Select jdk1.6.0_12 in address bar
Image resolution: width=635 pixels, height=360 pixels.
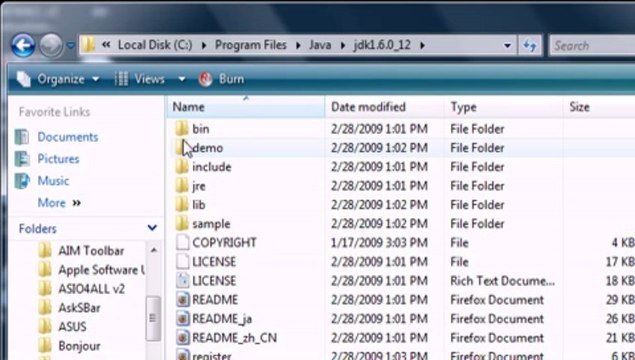point(382,45)
